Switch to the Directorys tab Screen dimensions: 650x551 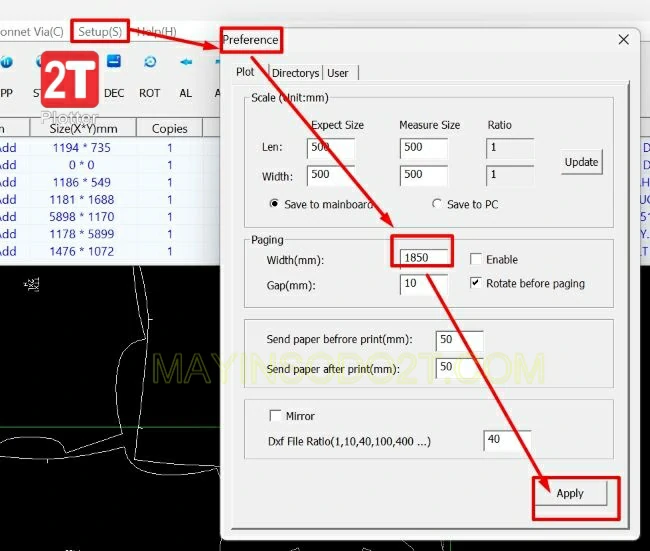[x=295, y=73]
